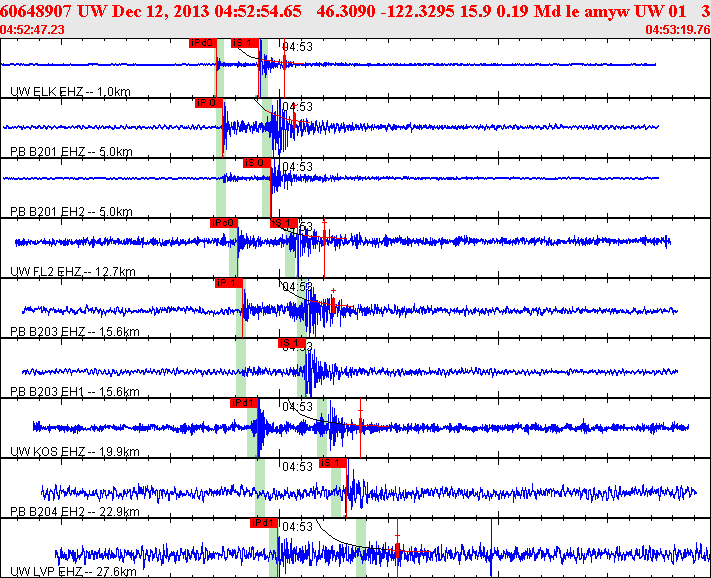Select the PB B203 EHZ -- 15.6km label
This screenshot has height=578, width=711.
[74, 332]
